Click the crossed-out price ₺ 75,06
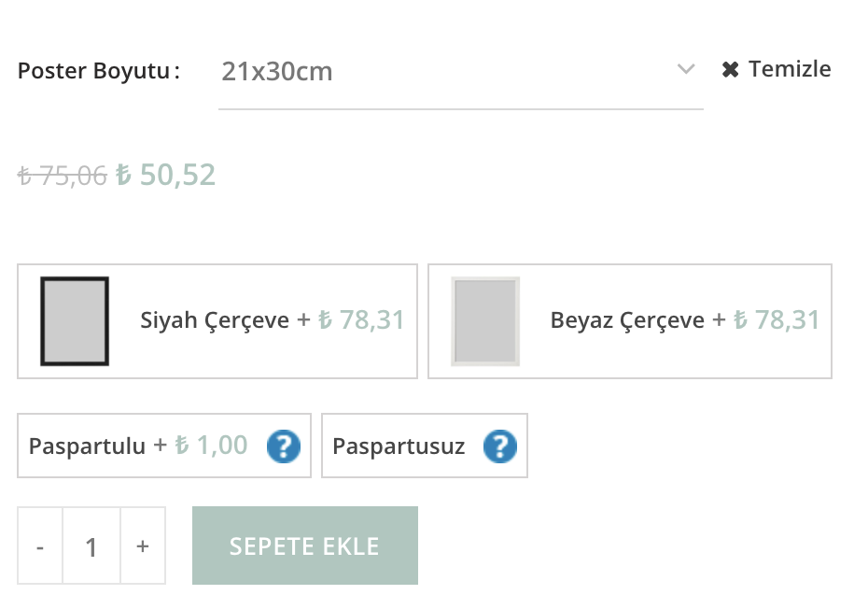The image size is (868, 609). click(x=62, y=177)
